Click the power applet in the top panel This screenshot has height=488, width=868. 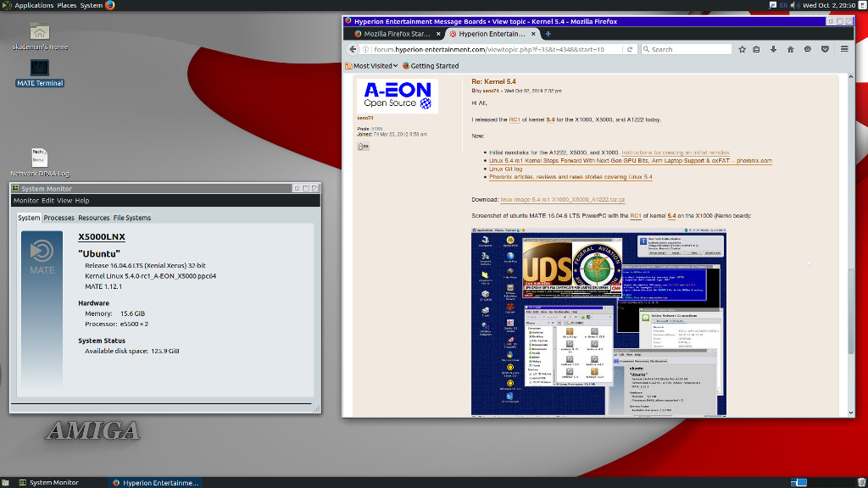(x=862, y=5)
